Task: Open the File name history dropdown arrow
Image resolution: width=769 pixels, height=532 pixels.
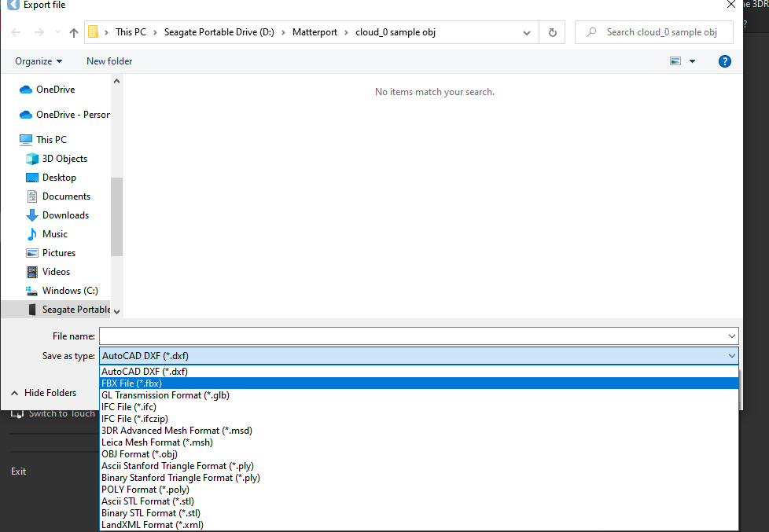Action: point(732,336)
